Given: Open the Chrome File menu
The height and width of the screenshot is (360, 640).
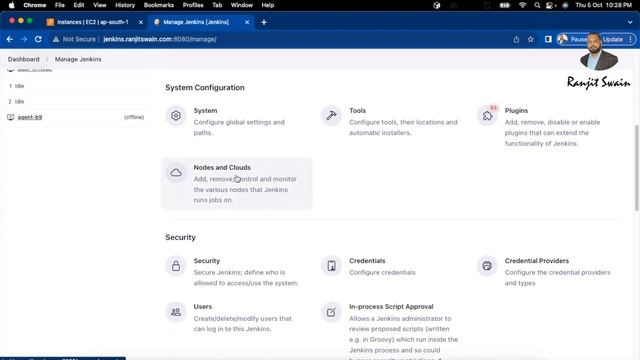Looking at the screenshot, I should tap(60, 5).
